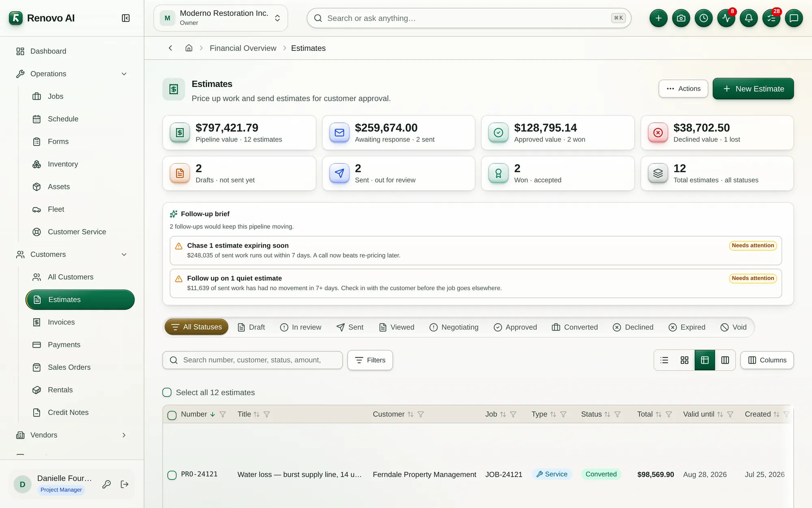Go to the home breadcrumb icon
Screen dimensions: 812x508
[189, 48]
